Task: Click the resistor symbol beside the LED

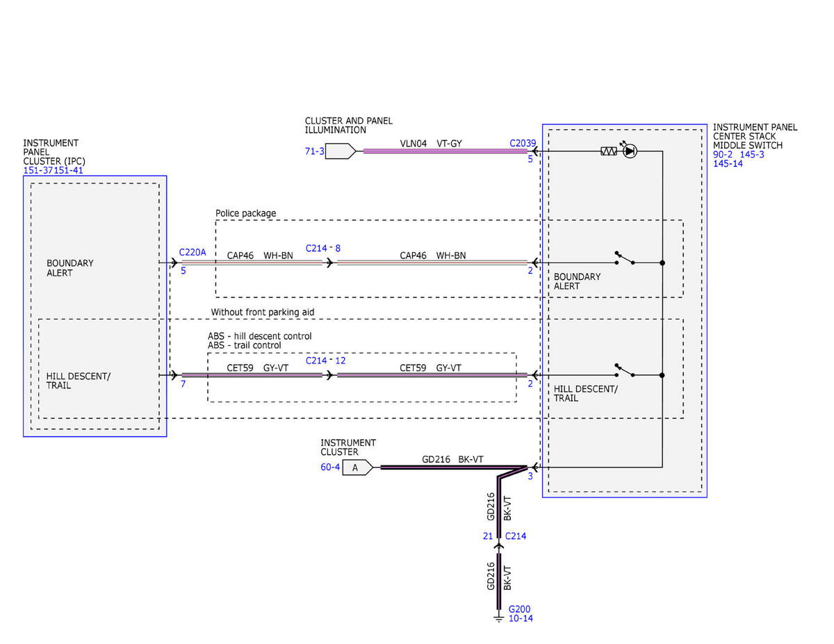Action: tap(609, 151)
